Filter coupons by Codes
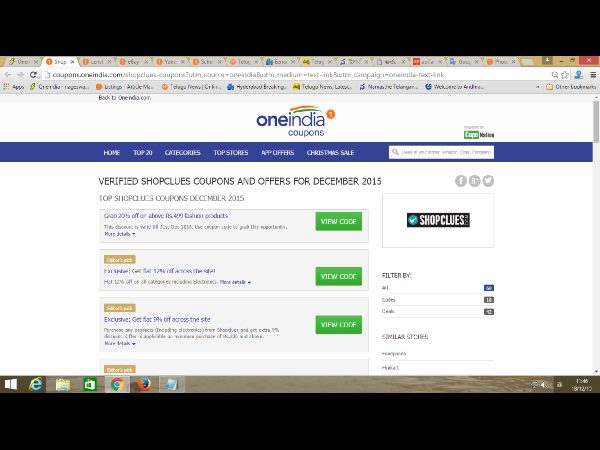The width and height of the screenshot is (600, 450). (x=390, y=299)
